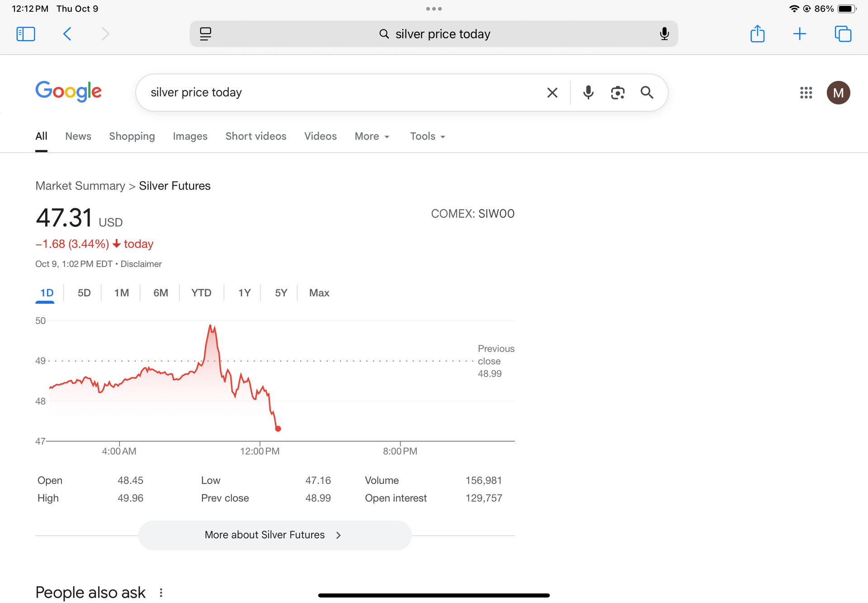Open the Tools dropdown
This screenshot has width=868, height=603.
click(x=427, y=137)
